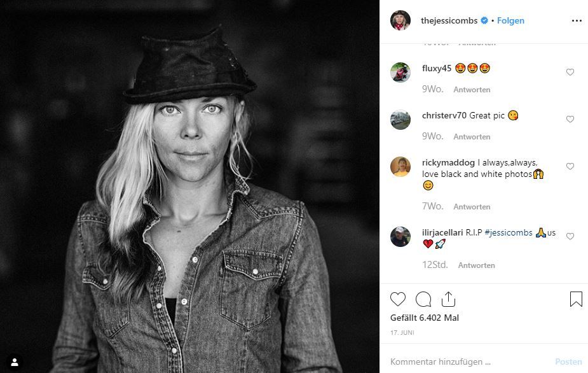Image resolution: width=588 pixels, height=373 pixels.
Task: Click the Folgen follow button
Action: tap(510, 20)
